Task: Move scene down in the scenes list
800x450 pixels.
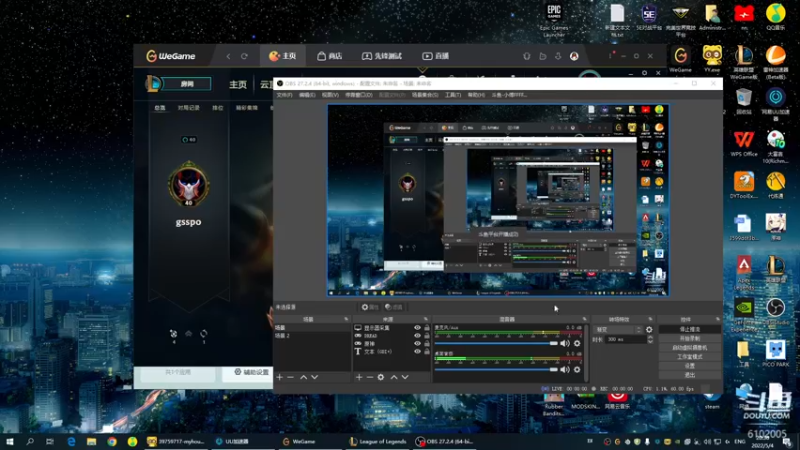Action: tap(314, 377)
